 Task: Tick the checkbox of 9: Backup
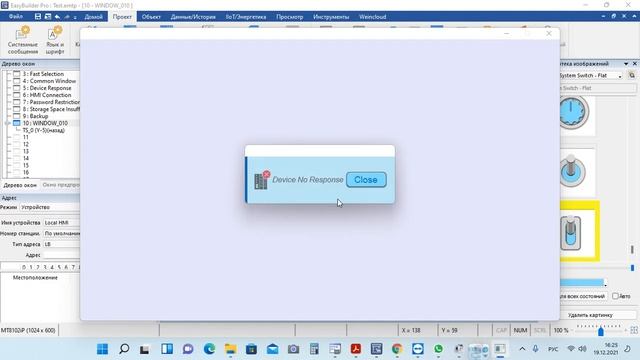tap(16, 116)
